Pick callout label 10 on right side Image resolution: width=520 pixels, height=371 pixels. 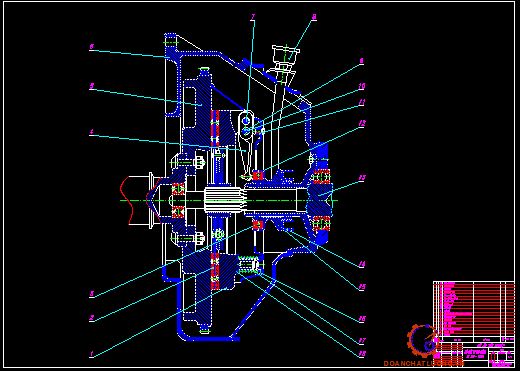(362, 86)
